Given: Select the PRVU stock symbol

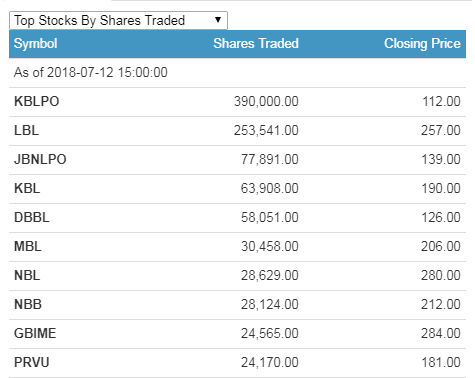Looking at the screenshot, I should [32, 362].
